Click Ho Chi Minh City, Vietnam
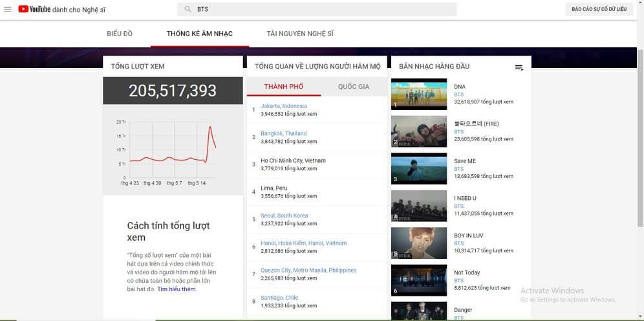Screen dimensions: 644x321 pos(293,160)
